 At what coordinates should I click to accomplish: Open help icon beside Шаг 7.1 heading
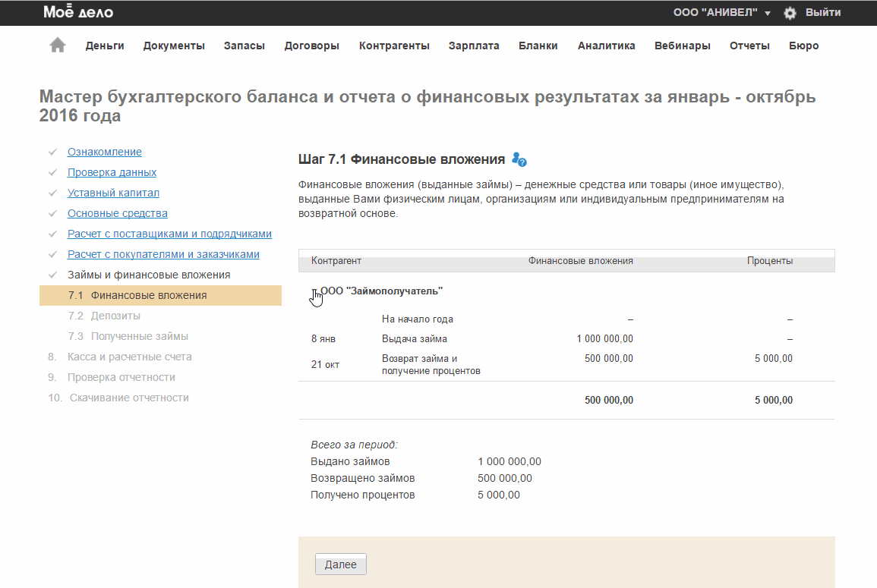click(519, 160)
